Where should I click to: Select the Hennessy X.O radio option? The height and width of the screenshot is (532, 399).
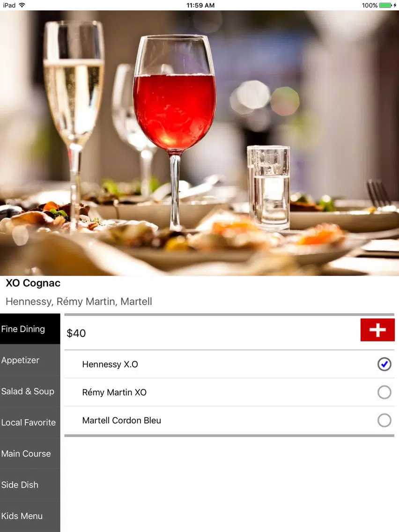(384, 364)
